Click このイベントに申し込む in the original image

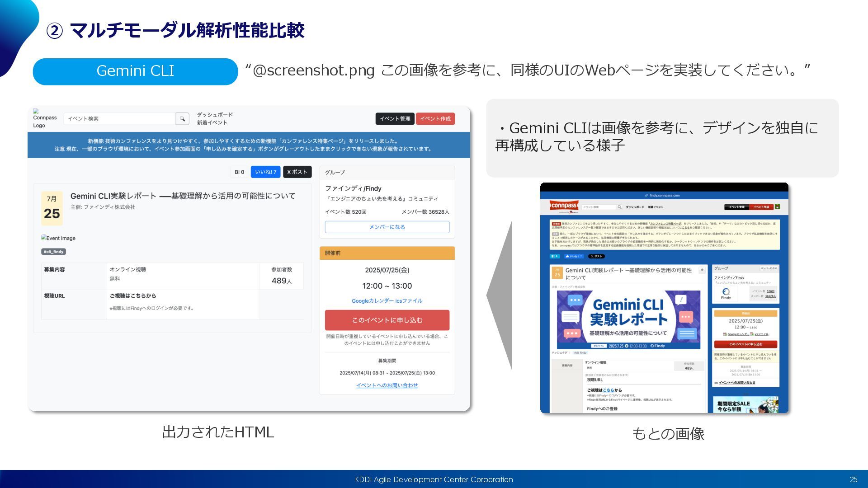tap(745, 344)
